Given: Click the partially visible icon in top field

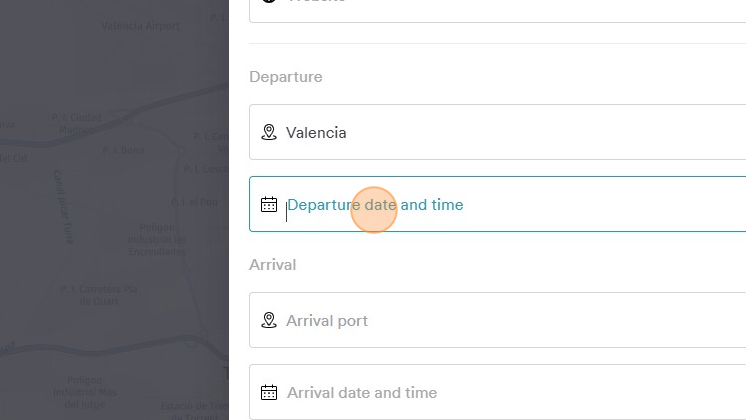Looking at the screenshot, I should (268, 3).
